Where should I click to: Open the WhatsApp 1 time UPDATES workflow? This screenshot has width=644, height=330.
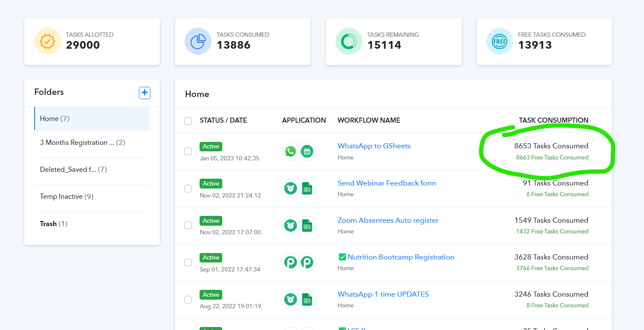point(383,294)
